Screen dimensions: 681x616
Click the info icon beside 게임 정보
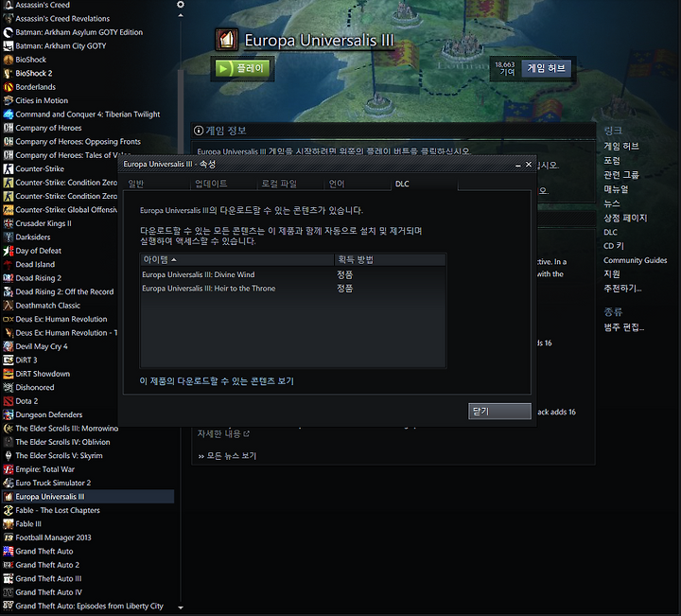pos(199,131)
